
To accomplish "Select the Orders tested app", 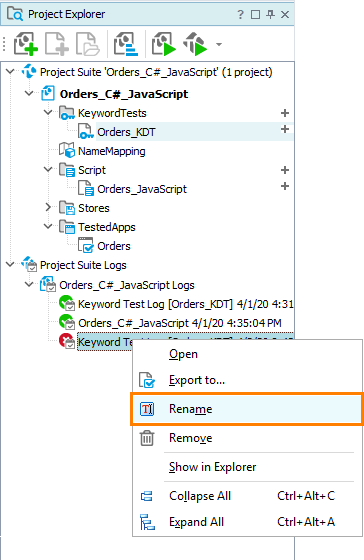I will (114, 246).
